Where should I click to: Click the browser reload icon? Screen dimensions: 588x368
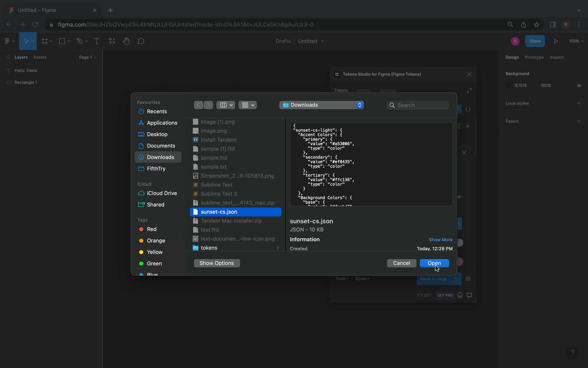point(35,25)
